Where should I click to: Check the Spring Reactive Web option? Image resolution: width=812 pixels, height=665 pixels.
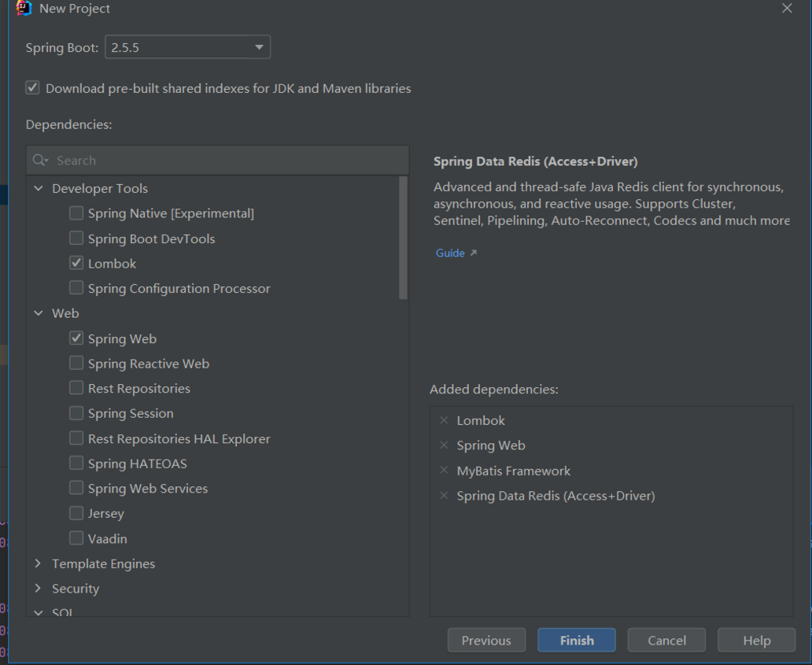tap(76, 364)
